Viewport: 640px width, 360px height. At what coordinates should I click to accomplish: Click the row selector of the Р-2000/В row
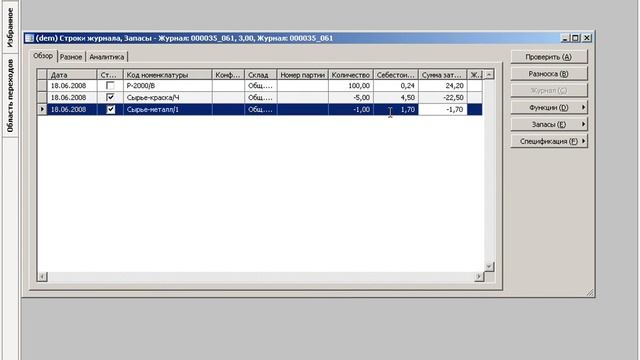coord(42,86)
